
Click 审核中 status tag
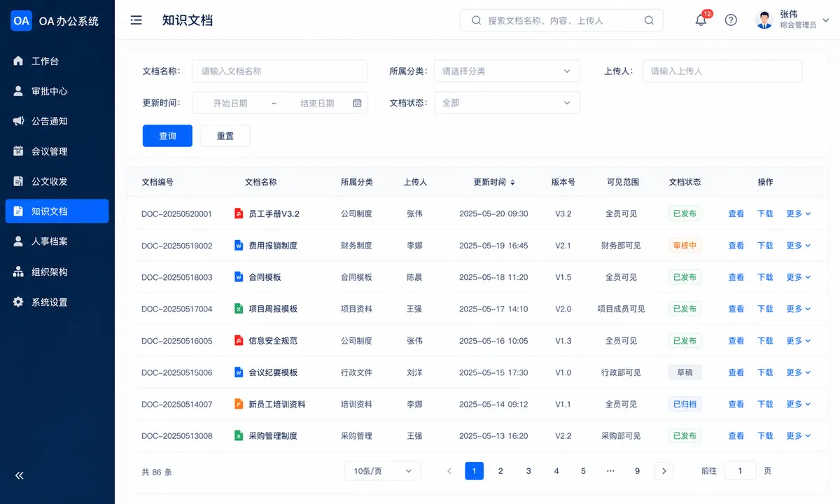(685, 246)
